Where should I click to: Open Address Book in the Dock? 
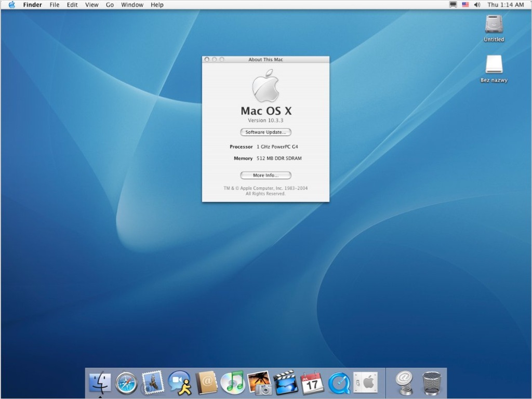click(x=207, y=383)
